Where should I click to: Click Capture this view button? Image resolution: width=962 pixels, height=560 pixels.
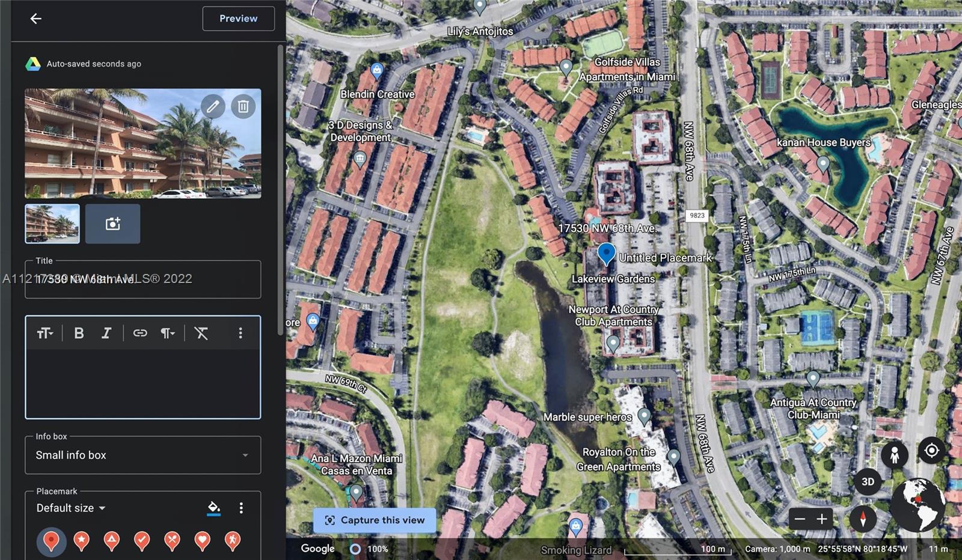[375, 520]
